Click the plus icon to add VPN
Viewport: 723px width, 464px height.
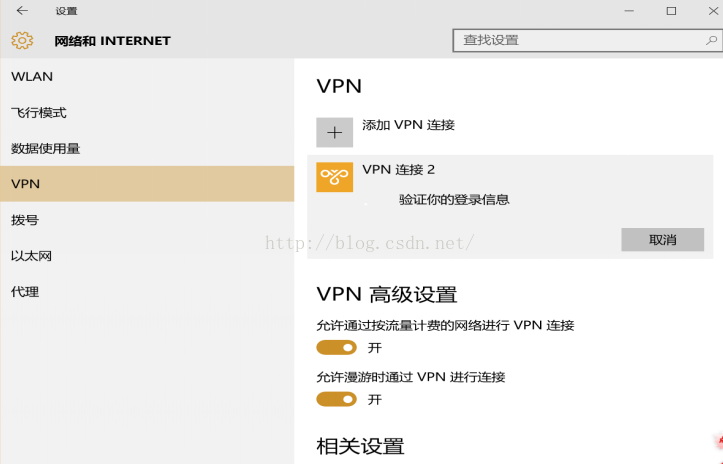click(334, 132)
